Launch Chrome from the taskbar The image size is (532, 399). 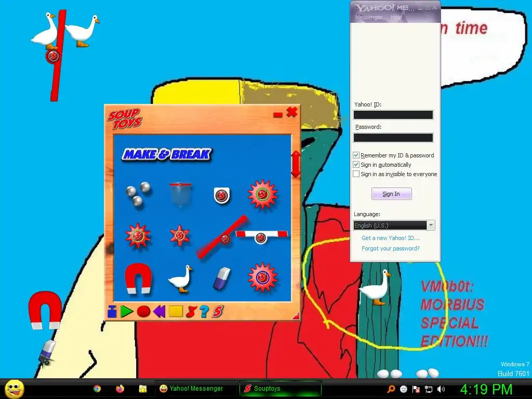point(97,389)
